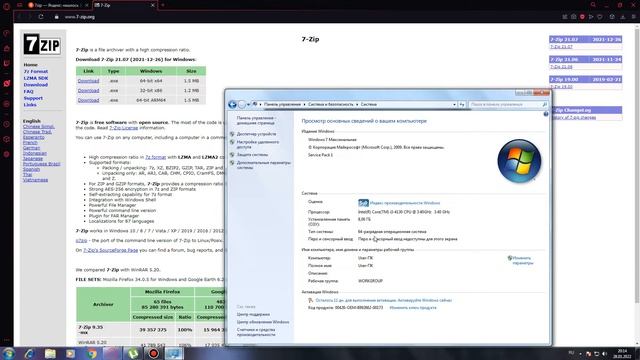The width and height of the screenshot is (640, 360).
Task: Switch to the Yandex search browser tab
Action: click(x=57, y=5)
